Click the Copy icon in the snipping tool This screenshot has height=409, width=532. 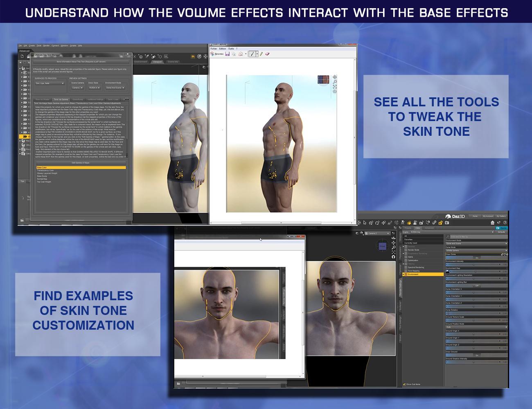[x=234, y=54]
